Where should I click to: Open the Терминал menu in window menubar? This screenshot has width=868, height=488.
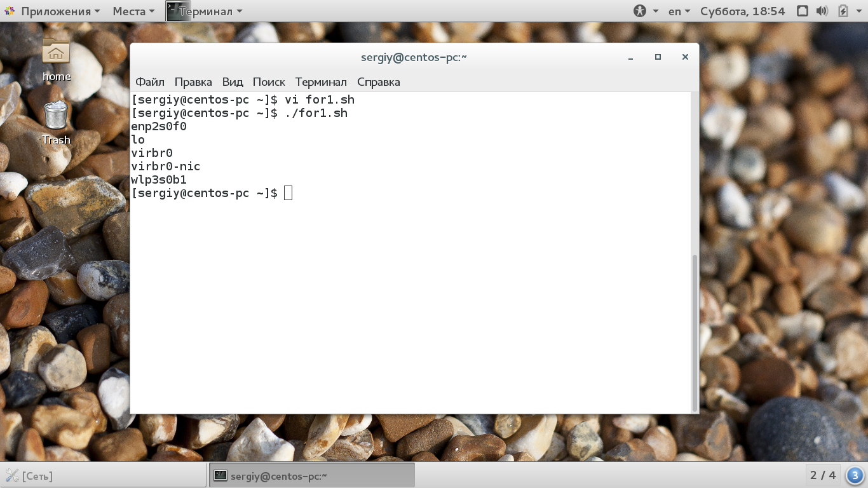(x=321, y=82)
